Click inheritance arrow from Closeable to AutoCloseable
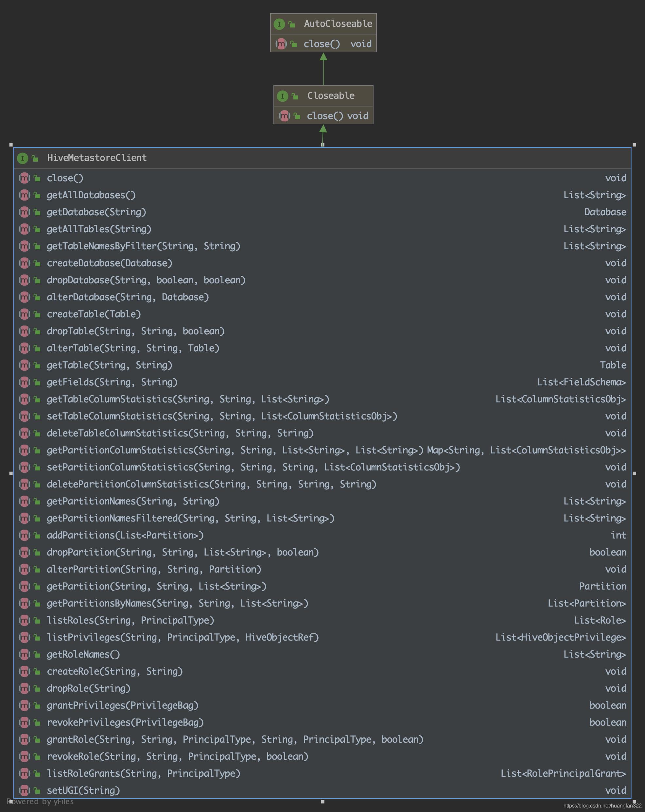Image resolution: width=645 pixels, height=812 pixels. (323, 69)
